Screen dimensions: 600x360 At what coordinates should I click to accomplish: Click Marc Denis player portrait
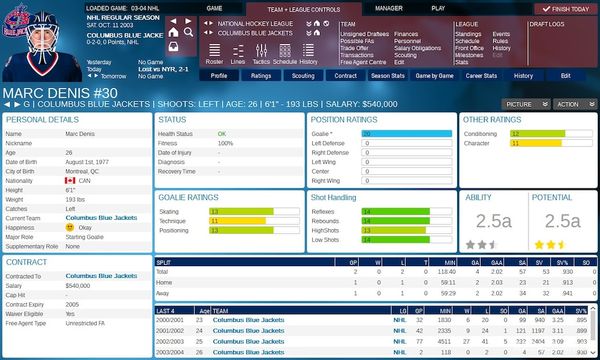coord(43,47)
